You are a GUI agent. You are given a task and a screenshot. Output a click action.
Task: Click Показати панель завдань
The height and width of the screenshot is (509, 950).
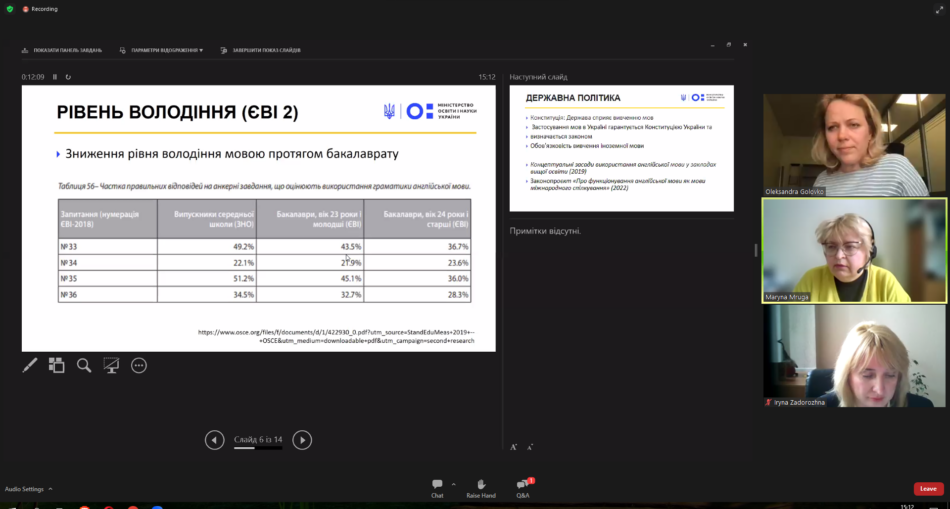coord(62,50)
